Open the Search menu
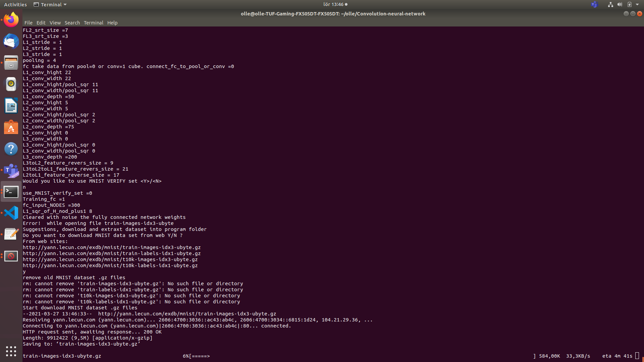Viewport: 644px width, 362px height. 72,23
